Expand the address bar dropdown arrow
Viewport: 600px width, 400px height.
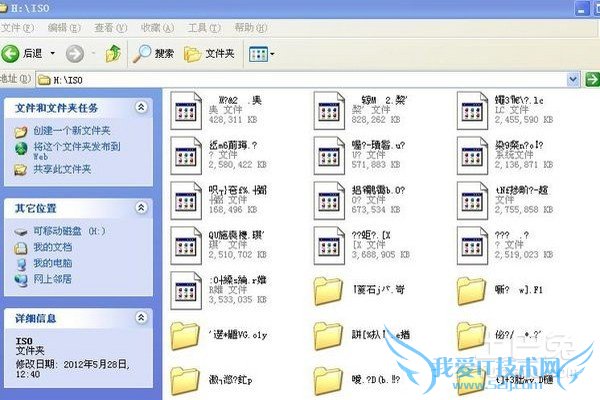pos(573,80)
